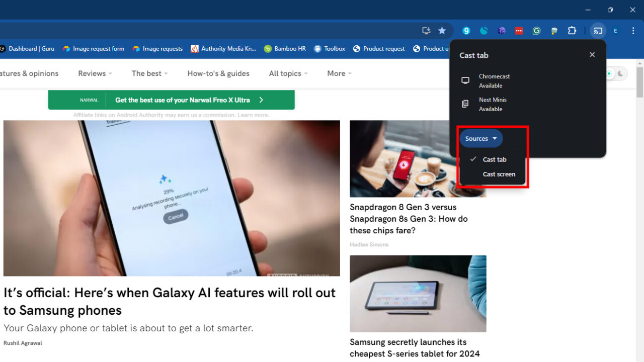Screen dimensions: 644x362
Task: Click the green Narwal Freo banner ad
Action: pyautogui.click(x=171, y=100)
